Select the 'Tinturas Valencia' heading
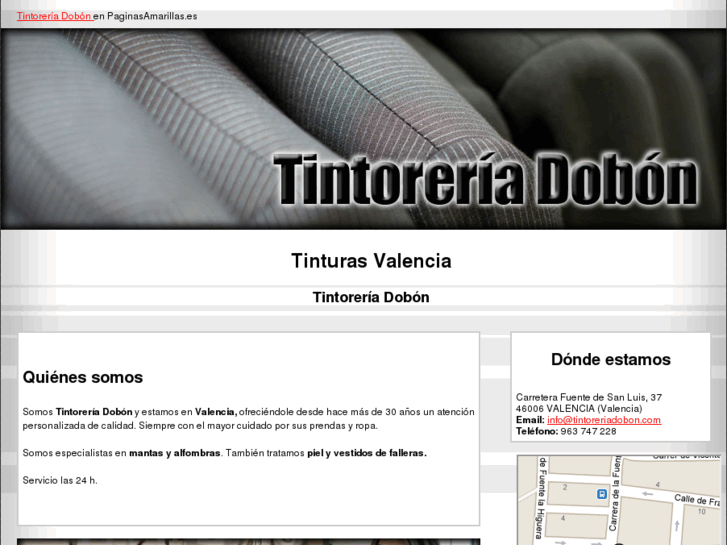The height and width of the screenshot is (545, 727). tap(371, 261)
